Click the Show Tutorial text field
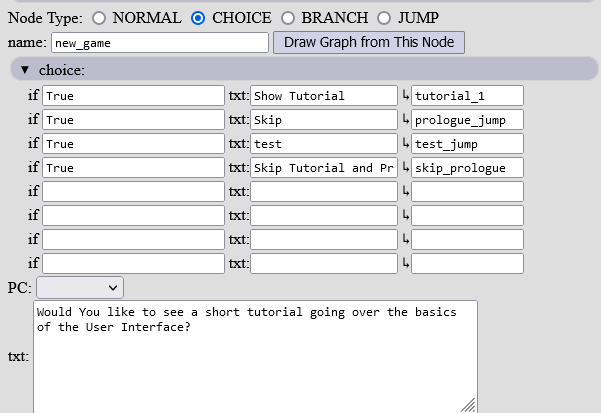The image size is (601, 413). point(324,95)
